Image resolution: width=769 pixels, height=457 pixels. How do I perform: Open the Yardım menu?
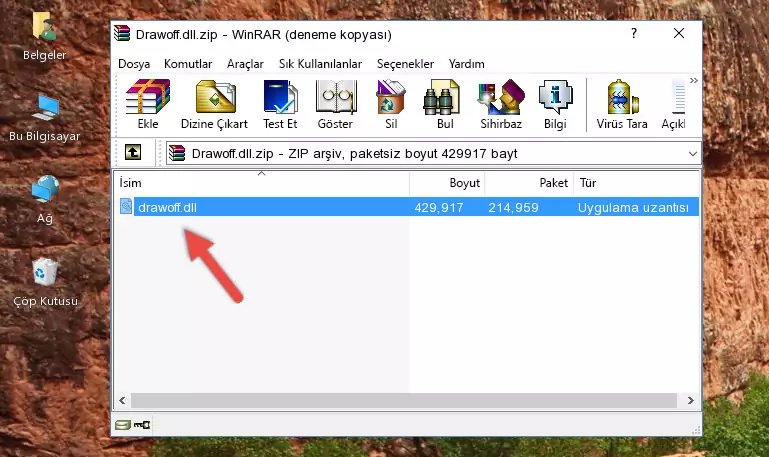[x=466, y=64]
